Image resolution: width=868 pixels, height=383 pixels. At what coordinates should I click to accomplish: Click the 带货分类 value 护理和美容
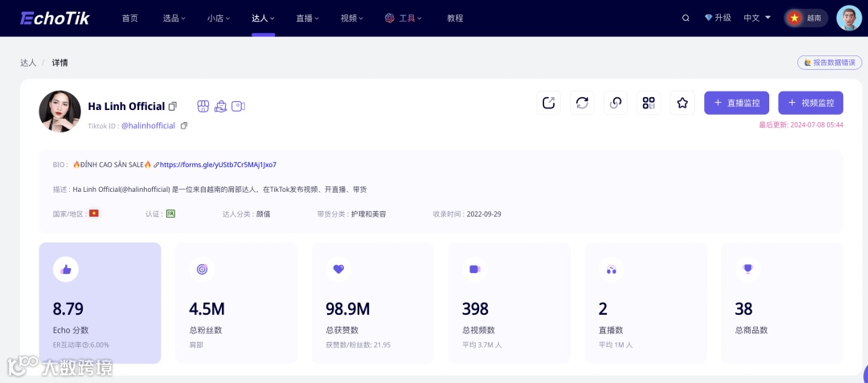tap(368, 214)
